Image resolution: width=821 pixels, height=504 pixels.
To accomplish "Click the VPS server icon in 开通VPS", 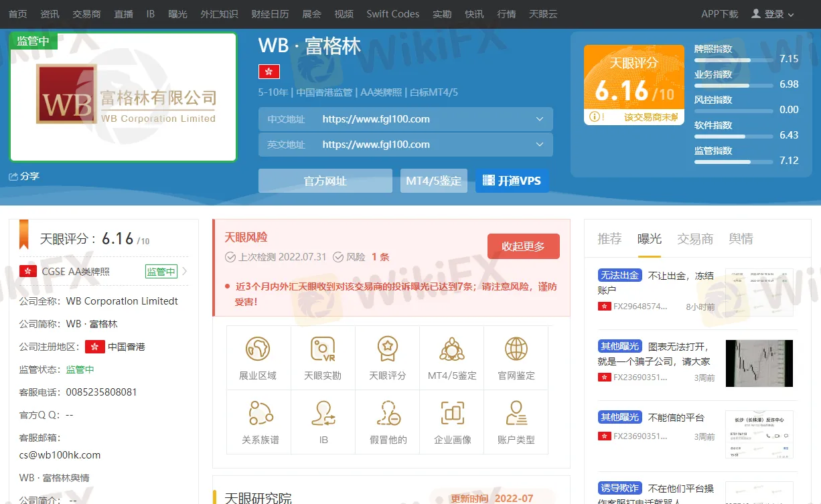I will tap(488, 181).
